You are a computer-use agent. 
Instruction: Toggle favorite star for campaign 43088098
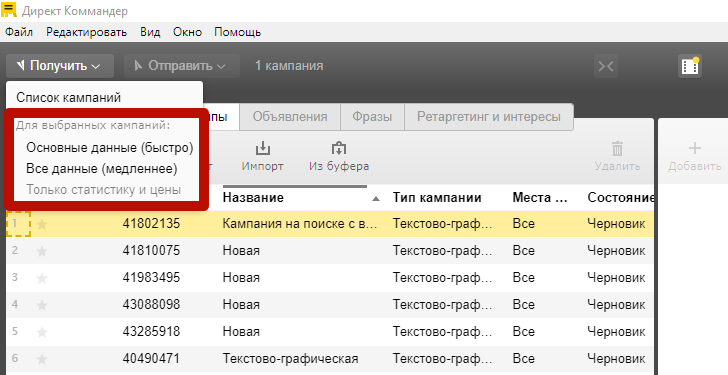pos(42,305)
